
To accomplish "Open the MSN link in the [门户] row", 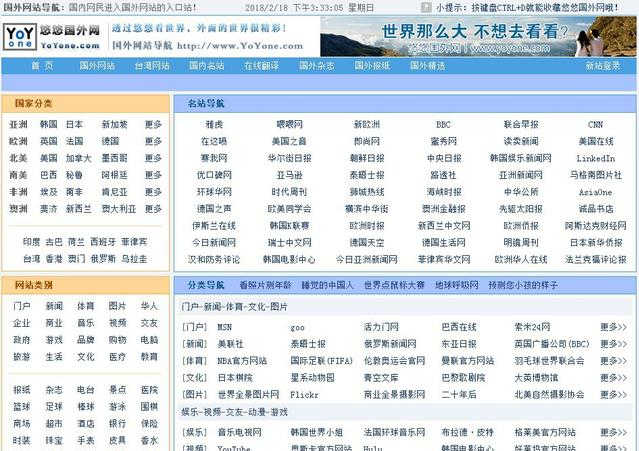I will click(x=225, y=327).
